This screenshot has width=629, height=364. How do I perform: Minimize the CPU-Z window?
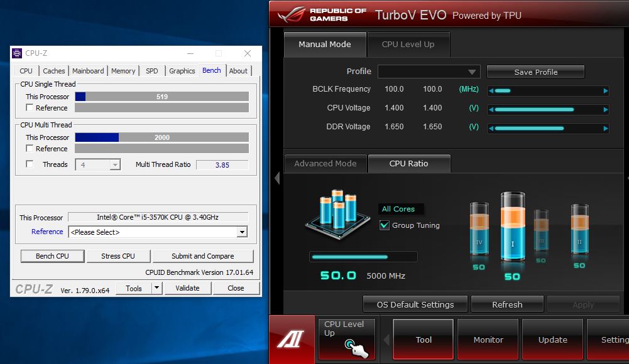tap(190, 53)
